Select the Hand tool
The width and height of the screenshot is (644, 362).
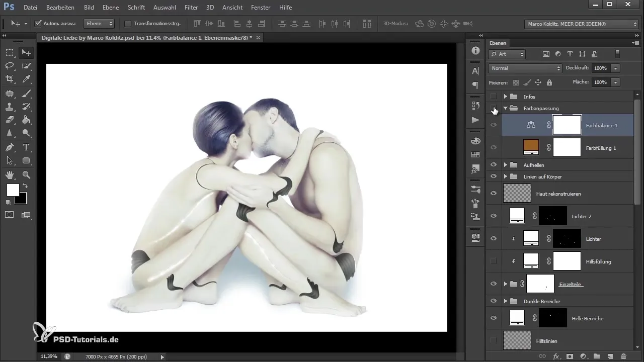(10, 175)
